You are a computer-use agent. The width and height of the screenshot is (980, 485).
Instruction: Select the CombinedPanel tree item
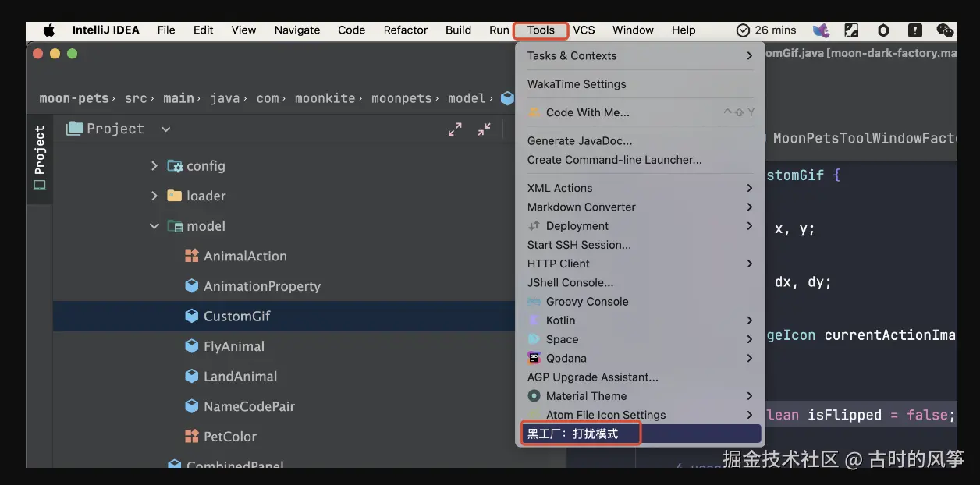pyautogui.click(x=235, y=465)
